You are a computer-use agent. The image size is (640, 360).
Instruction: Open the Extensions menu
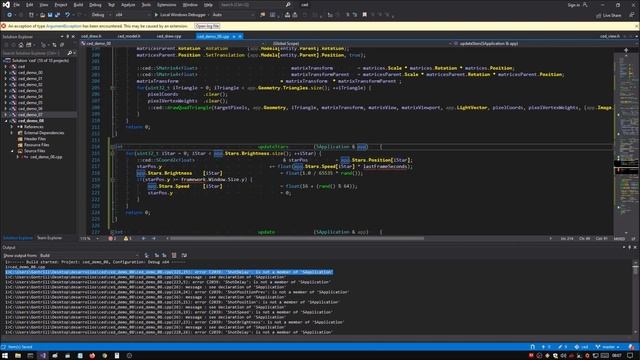coord(166,5)
